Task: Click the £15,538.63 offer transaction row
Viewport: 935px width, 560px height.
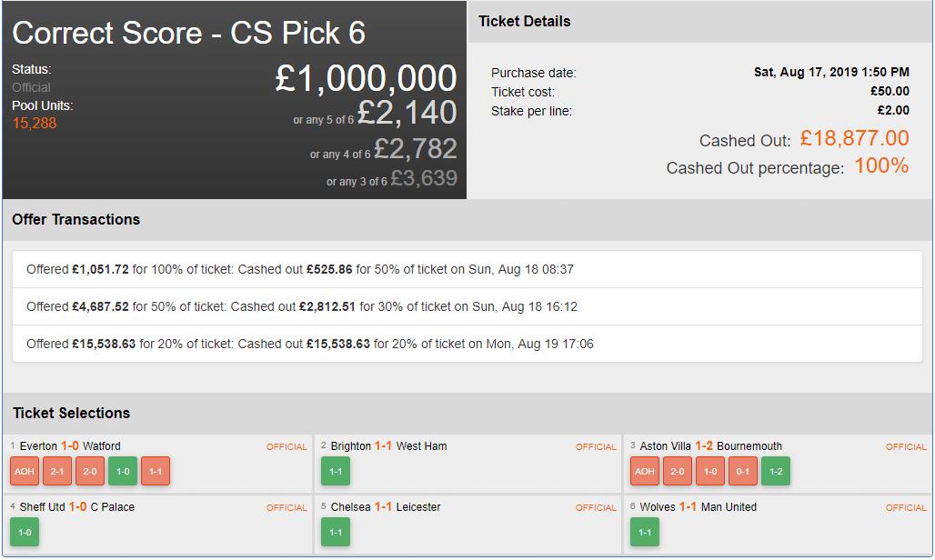Action: 467,345
